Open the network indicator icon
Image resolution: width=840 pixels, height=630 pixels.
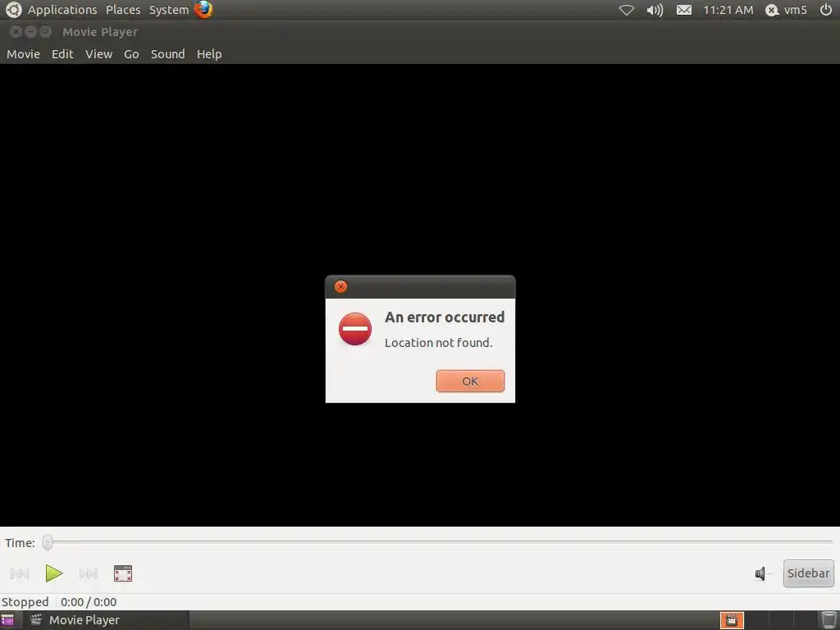click(x=626, y=10)
